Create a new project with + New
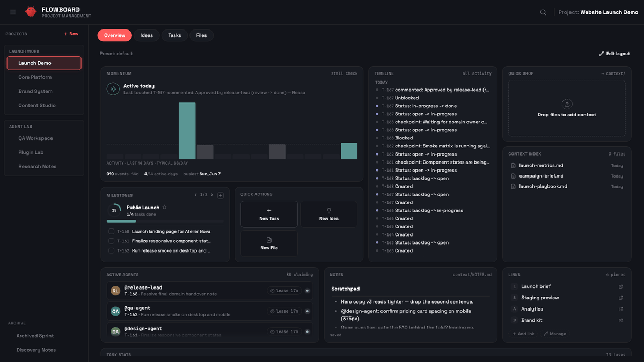Screen dimensions: 644x362 coord(71,34)
